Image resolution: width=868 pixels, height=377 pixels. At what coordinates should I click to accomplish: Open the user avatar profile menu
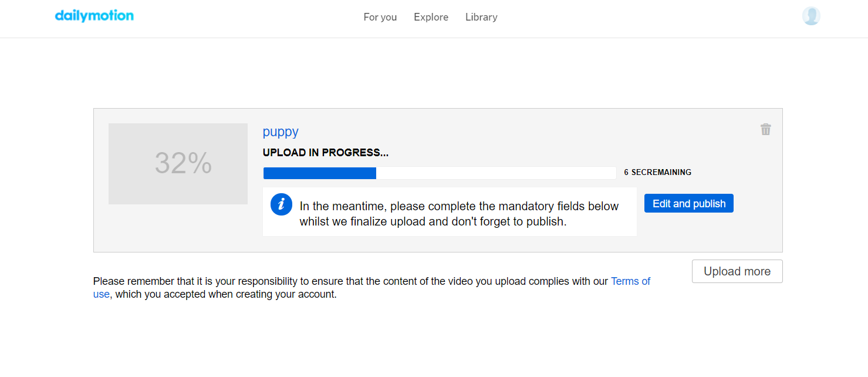811,16
